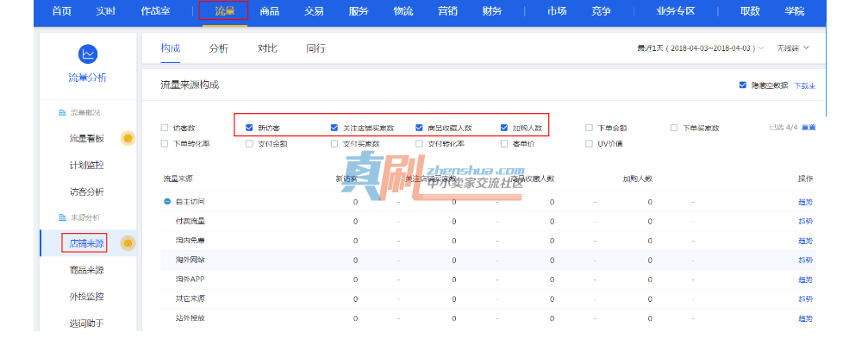Check the 下单金额 checkbox
The width and height of the screenshot is (868, 352).
(x=589, y=128)
